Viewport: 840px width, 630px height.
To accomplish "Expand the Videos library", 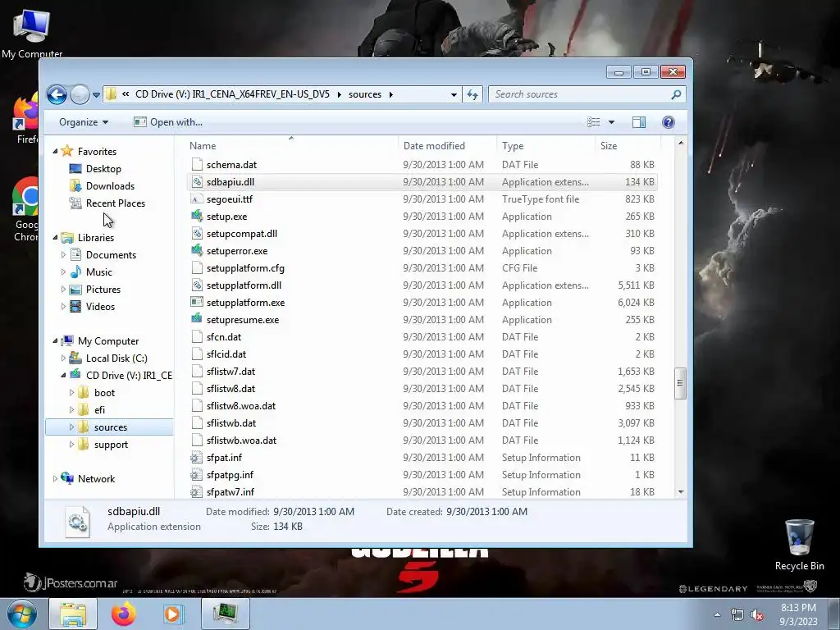I will pos(63,307).
